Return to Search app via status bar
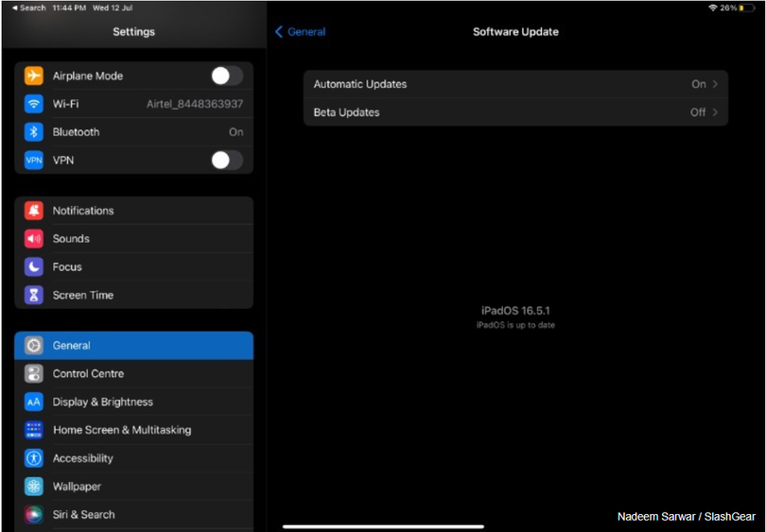 [x=28, y=8]
